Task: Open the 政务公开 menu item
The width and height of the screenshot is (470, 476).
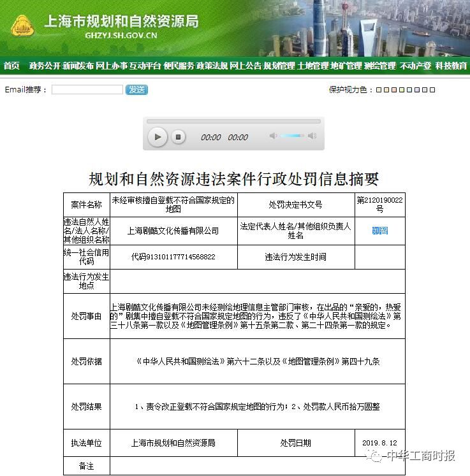Action: (45, 66)
